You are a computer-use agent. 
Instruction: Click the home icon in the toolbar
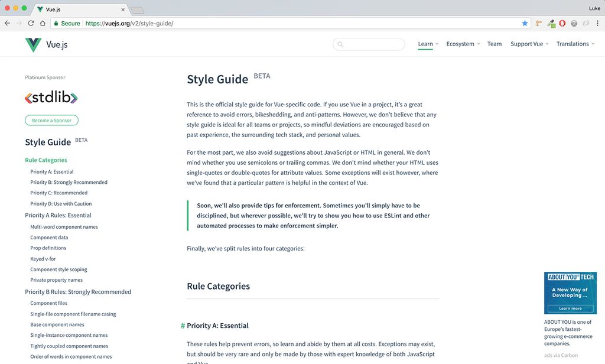(x=41, y=23)
